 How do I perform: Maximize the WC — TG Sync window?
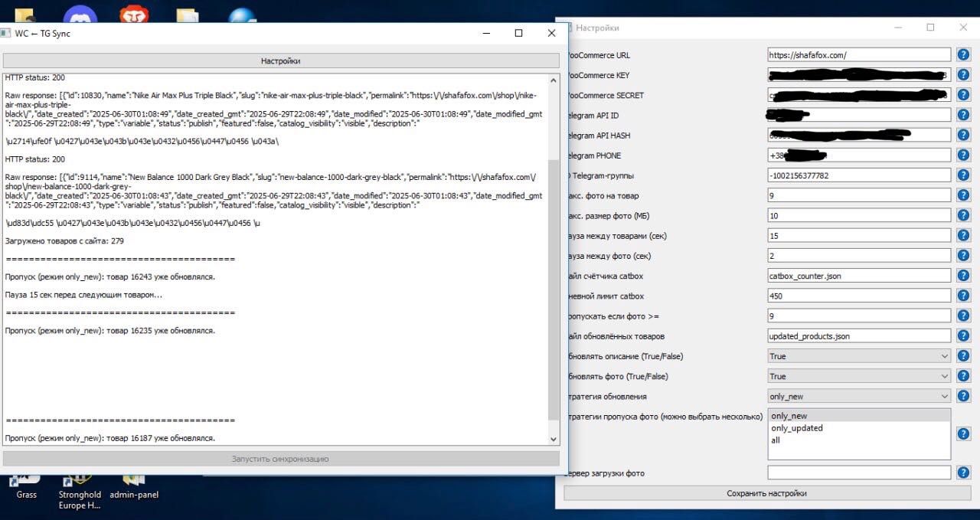coord(518,33)
